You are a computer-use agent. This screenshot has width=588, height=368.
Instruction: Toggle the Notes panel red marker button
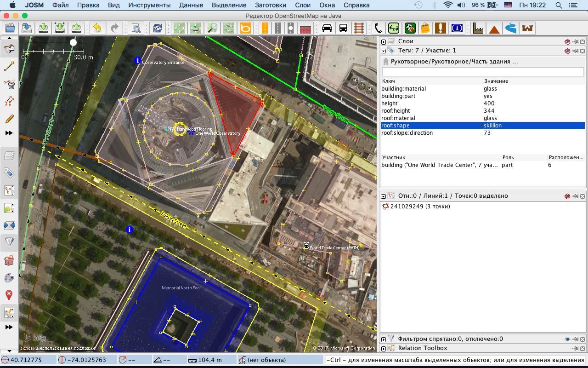(x=9, y=295)
